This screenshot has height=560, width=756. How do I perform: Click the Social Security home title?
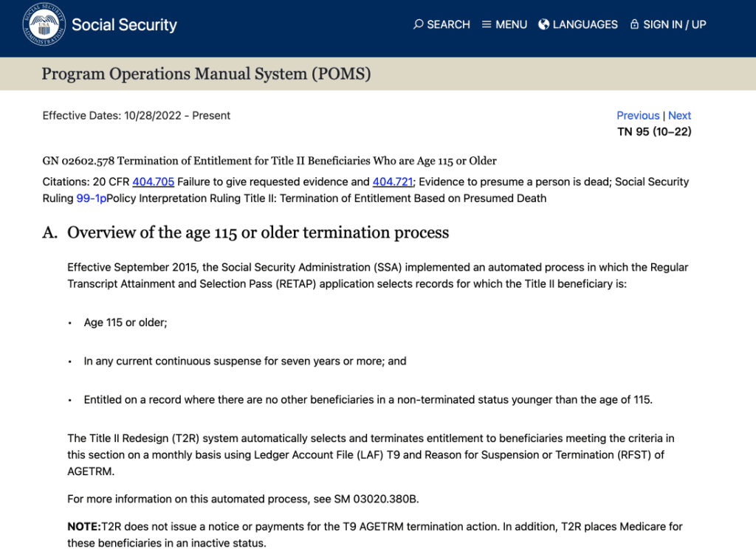coord(124,24)
